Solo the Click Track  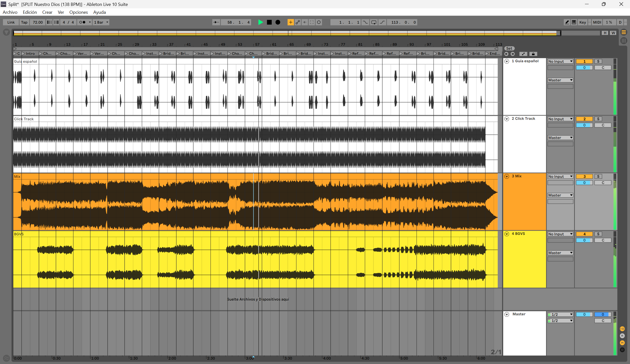pyautogui.click(x=598, y=119)
